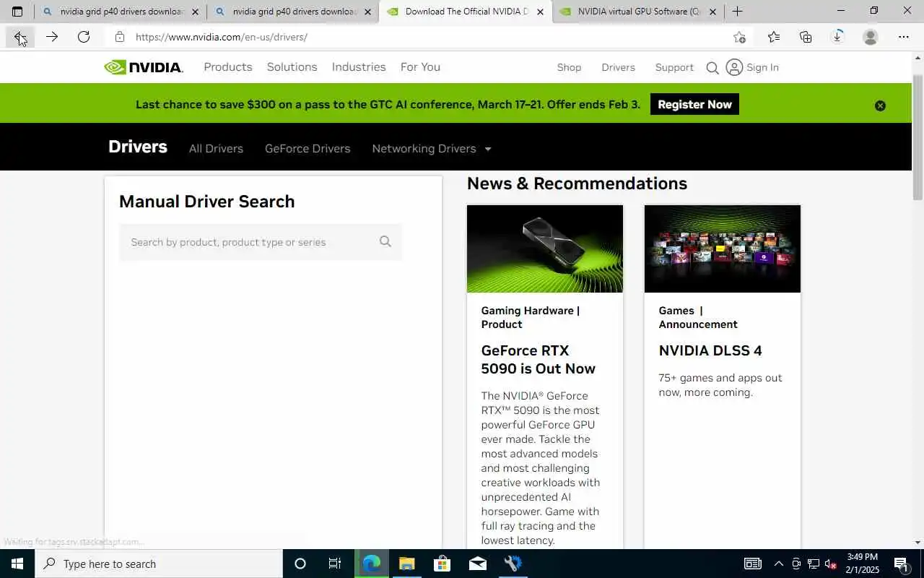Screen dimensions: 924x578
Task: Close the Download The Official NVIDIA tab
Action: pyautogui.click(x=540, y=12)
